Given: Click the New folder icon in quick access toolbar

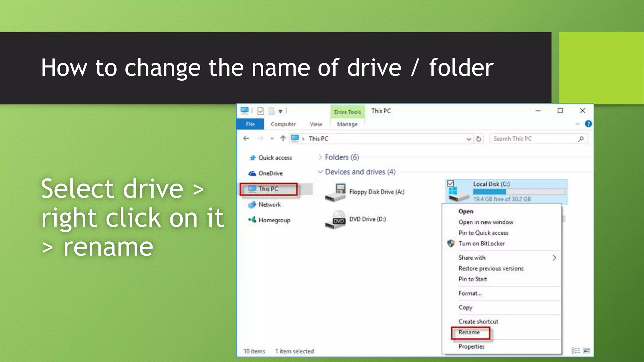Looking at the screenshot, I should coord(271,111).
